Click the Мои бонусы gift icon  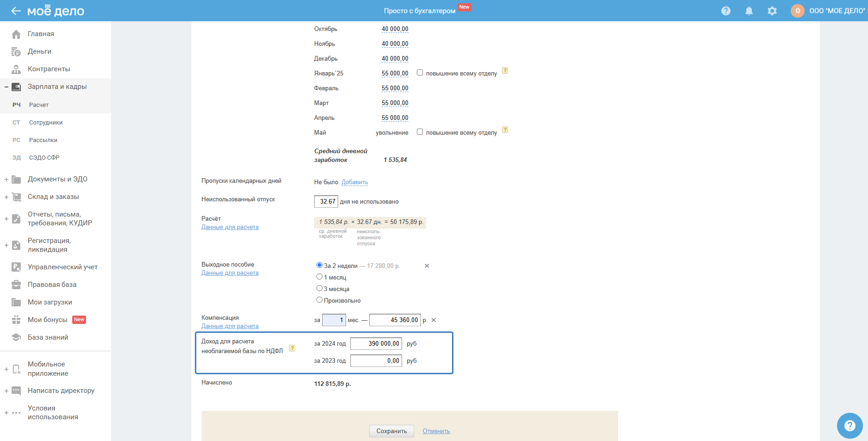pos(16,320)
